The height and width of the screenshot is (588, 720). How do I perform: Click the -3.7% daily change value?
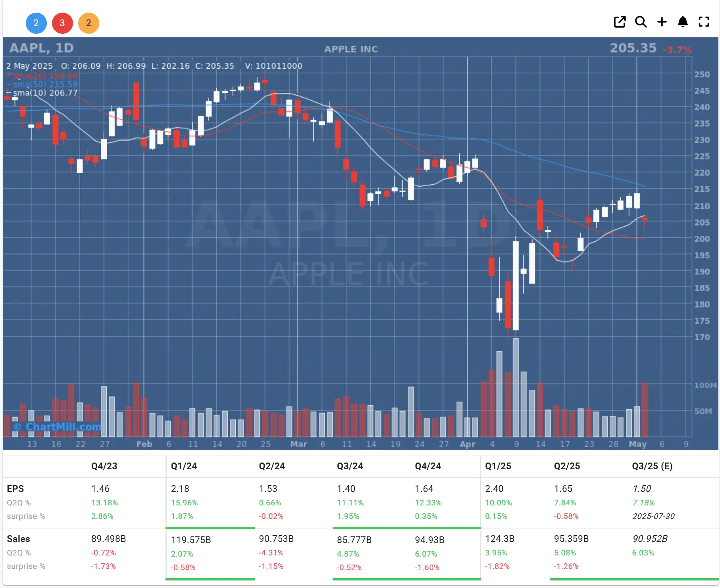pos(678,50)
